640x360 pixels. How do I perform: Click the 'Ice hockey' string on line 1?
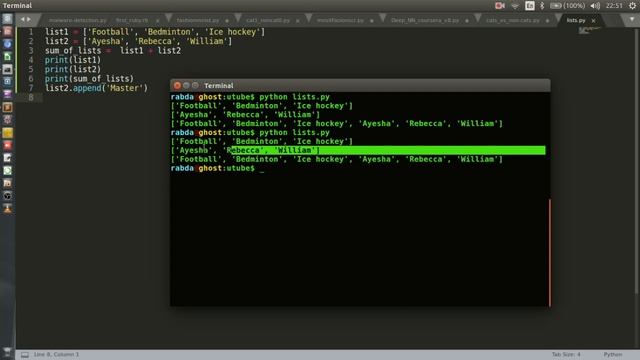pos(232,32)
